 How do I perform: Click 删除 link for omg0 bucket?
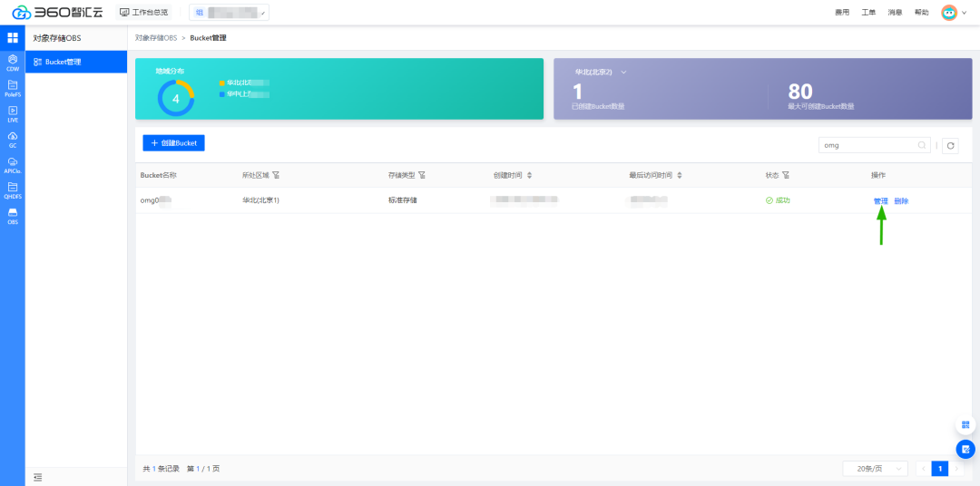coord(901,201)
